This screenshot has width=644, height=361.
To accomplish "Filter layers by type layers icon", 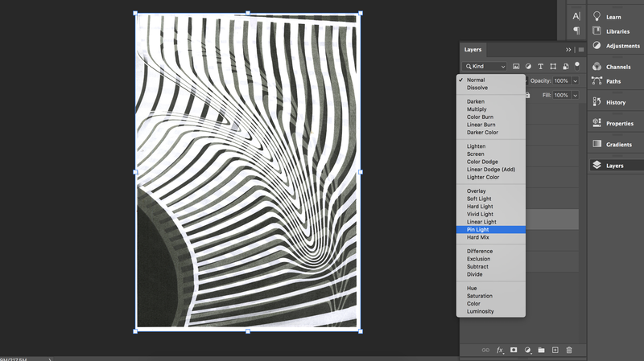I will coord(540,66).
